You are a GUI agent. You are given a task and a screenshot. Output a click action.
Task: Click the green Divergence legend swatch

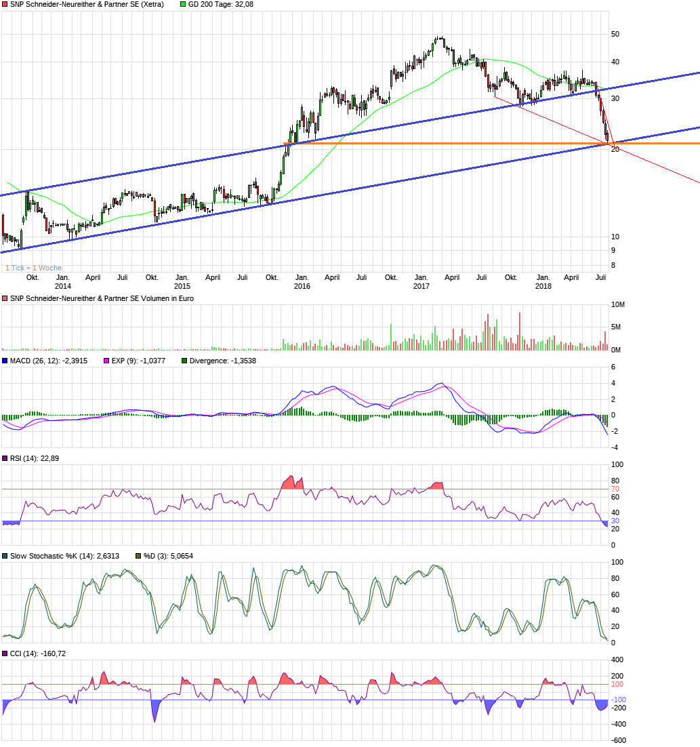tap(184, 361)
